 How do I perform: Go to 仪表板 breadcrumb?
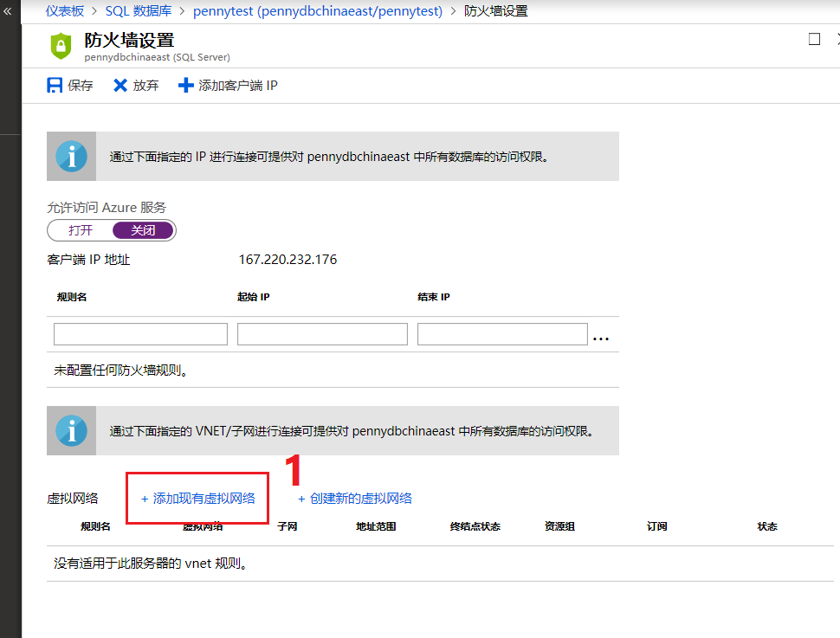[65, 11]
